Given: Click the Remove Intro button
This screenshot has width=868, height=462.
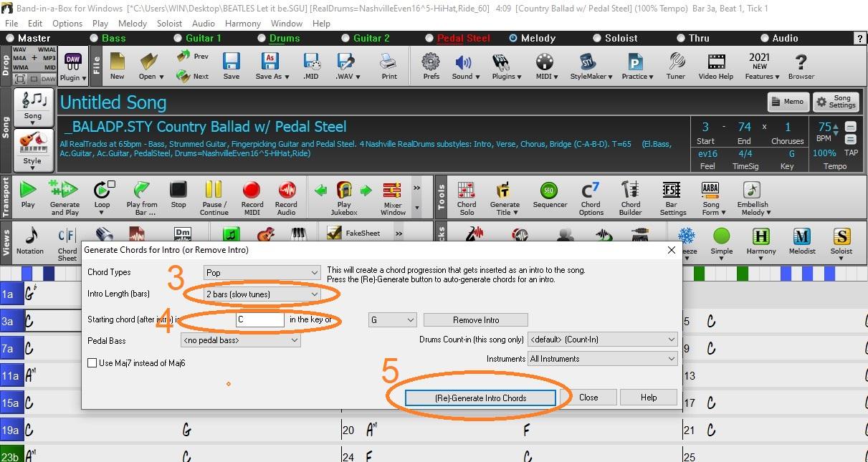Looking at the screenshot, I should point(475,320).
